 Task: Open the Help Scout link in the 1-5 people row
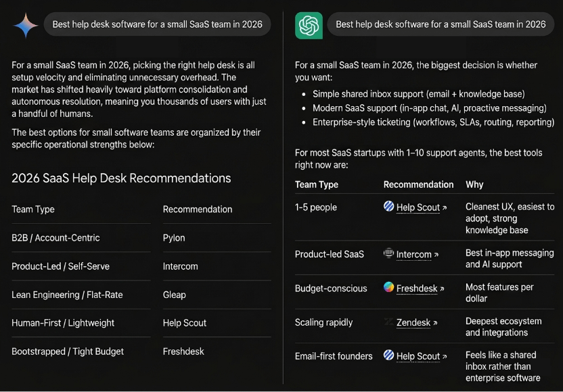pyautogui.click(x=418, y=207)
